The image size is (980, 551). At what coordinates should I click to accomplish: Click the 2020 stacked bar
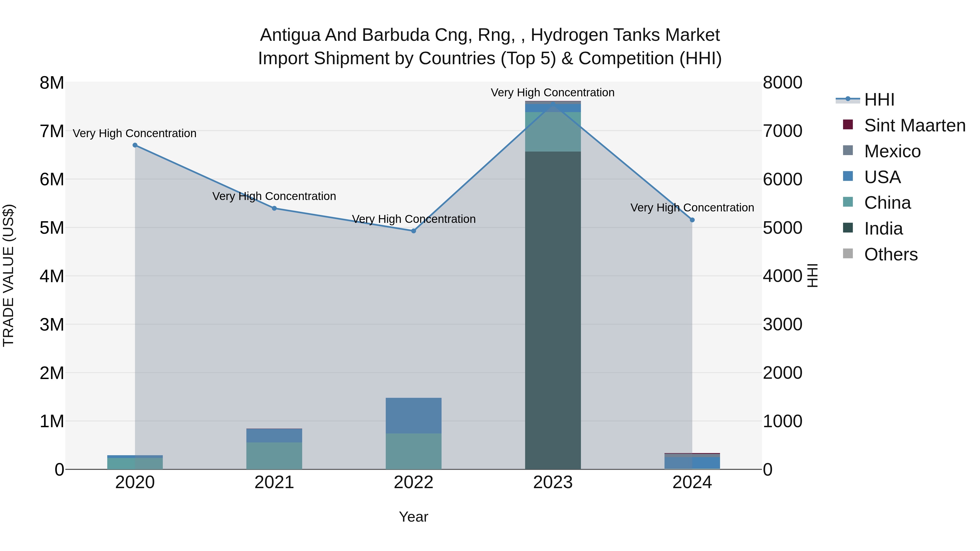(135, 463)
